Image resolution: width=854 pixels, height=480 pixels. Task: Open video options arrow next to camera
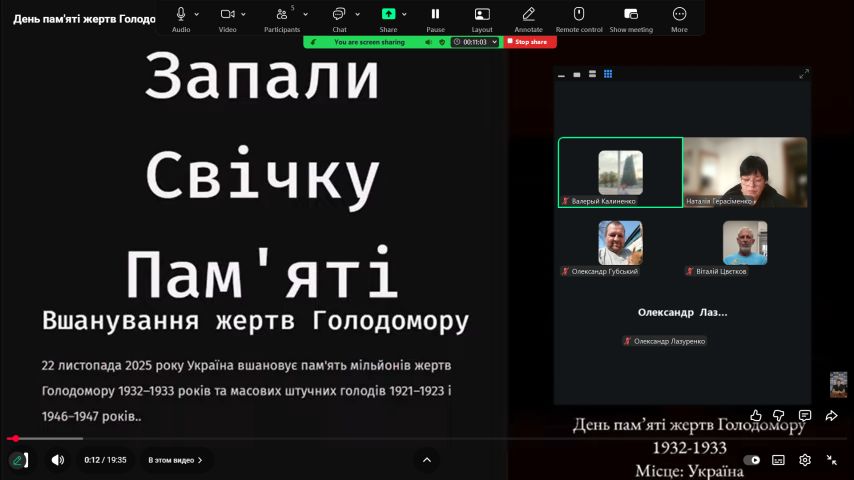click(244, 14)
